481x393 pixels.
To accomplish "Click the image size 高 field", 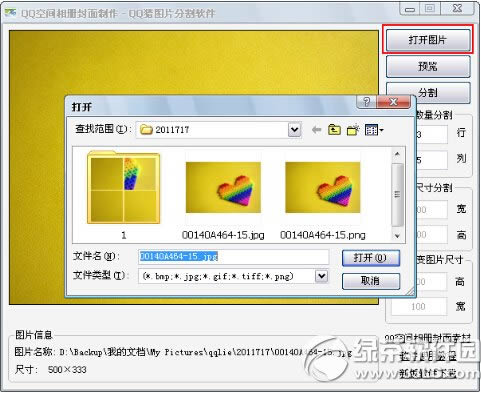I will 431,282.
